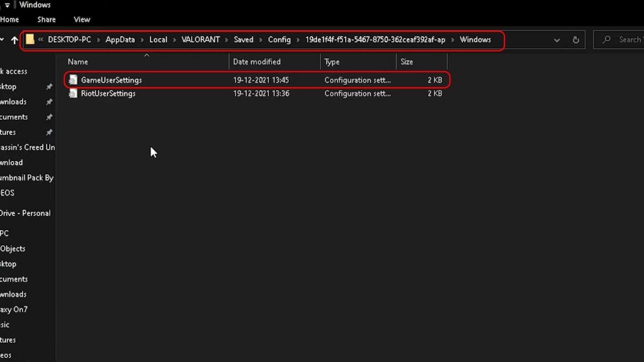644x362 pixels.
Task: Open the Thumbnail Pack By folder in the sidebar
Action: coord(27,177)
